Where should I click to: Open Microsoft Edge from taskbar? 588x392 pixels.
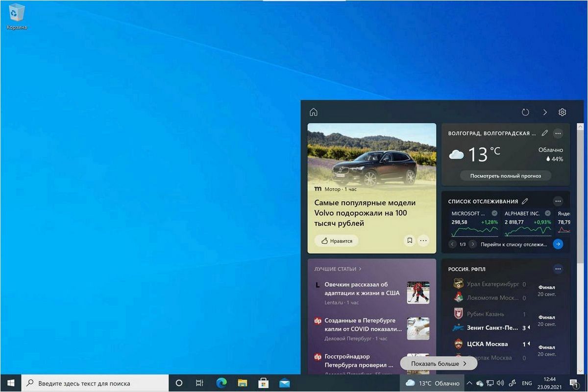tap(221, 383)
